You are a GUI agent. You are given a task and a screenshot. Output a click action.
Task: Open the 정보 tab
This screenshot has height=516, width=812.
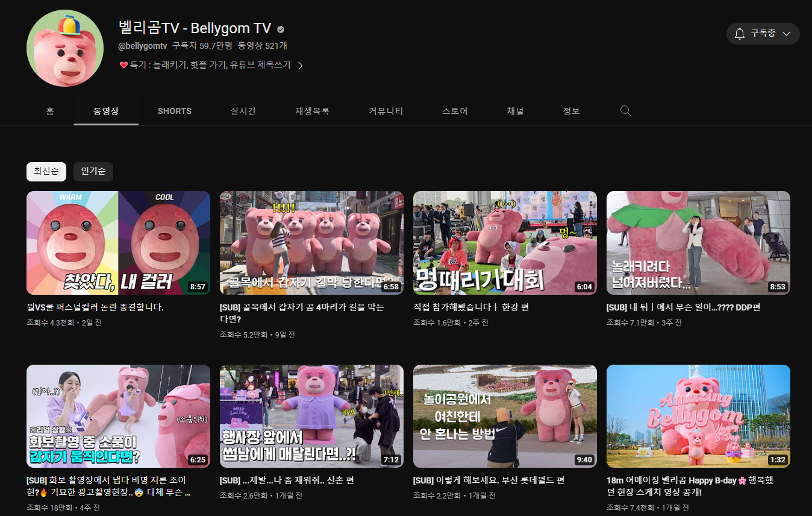click(x=571, y=111)
